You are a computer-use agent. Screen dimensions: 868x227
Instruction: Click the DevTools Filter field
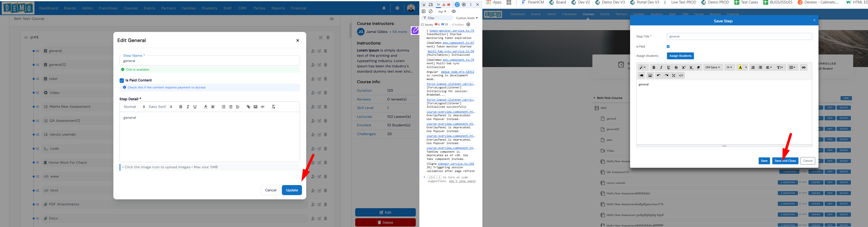(x=437, y=18)
